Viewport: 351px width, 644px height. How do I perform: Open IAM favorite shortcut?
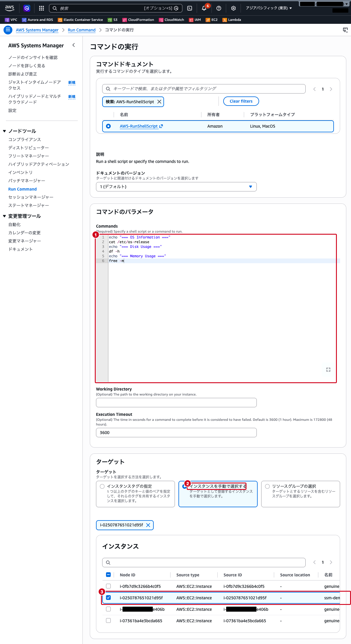[x=195, y=20]
